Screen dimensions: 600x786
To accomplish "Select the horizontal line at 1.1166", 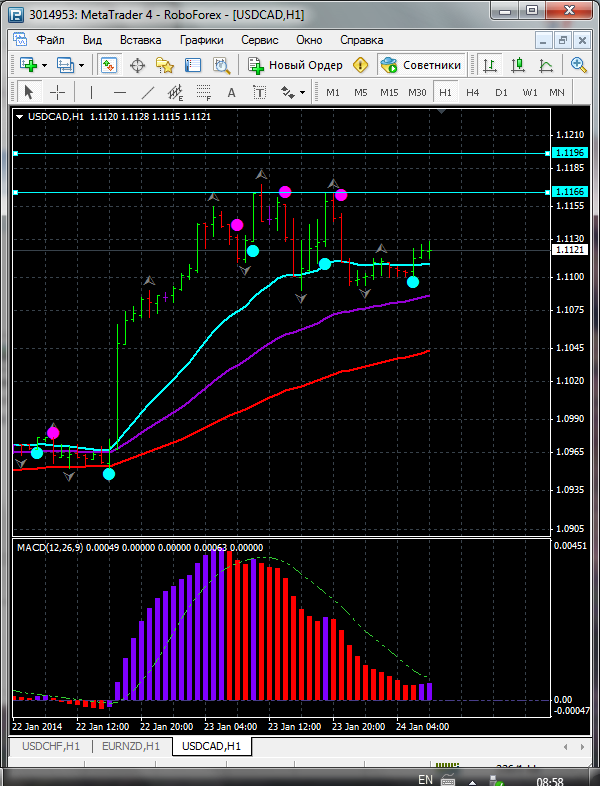I will coord(282,192).
